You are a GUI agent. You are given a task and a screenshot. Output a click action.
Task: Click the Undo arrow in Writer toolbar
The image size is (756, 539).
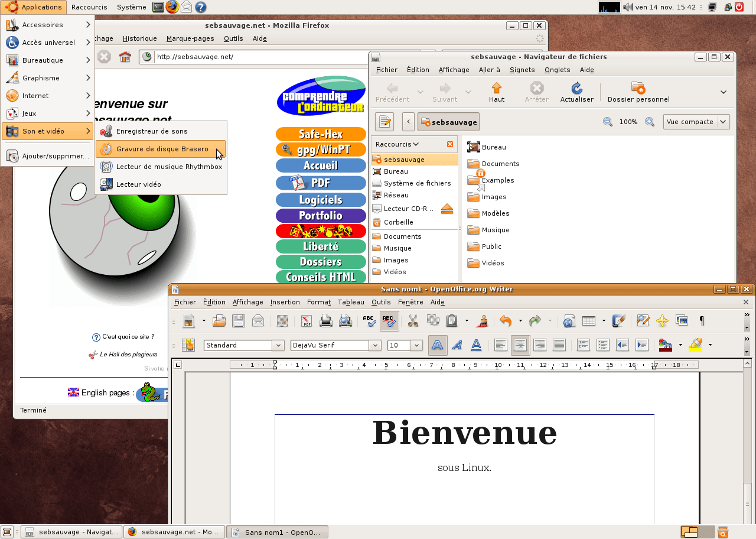pyautogui.click(x=506, y=321)
